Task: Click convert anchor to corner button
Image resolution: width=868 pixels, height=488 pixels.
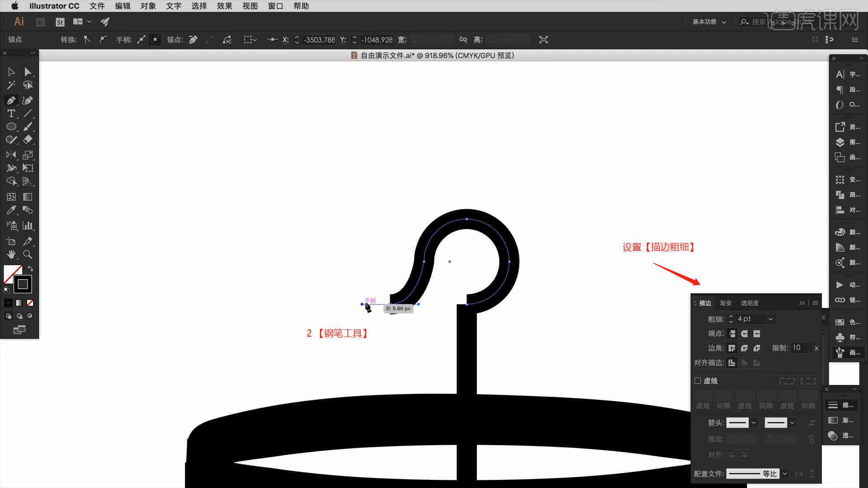Action: coord(87,40)
